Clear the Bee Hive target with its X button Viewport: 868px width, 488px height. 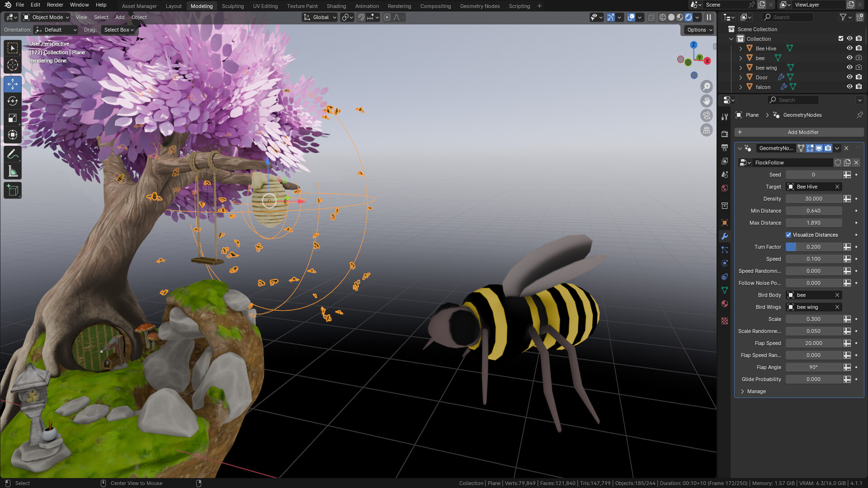point(837,187)
